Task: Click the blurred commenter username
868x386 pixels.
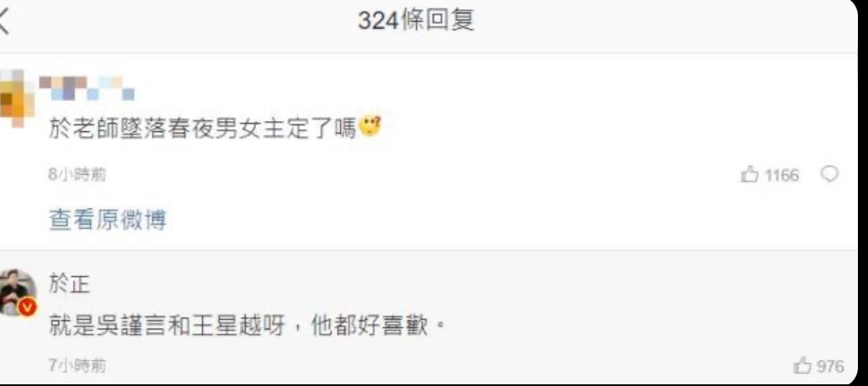Action: [87, 88]
